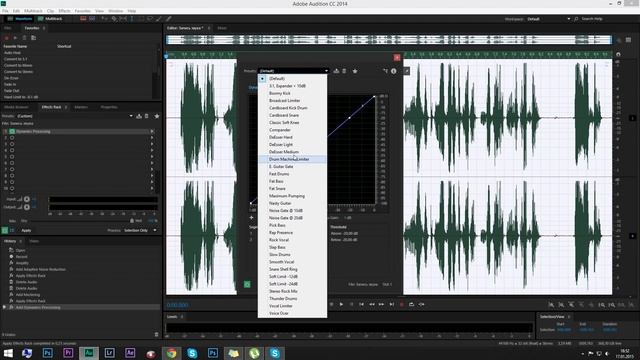This screenshot has height=360, width=640.
Task: Click Apply button in Effects Rack
Action: 26,230
